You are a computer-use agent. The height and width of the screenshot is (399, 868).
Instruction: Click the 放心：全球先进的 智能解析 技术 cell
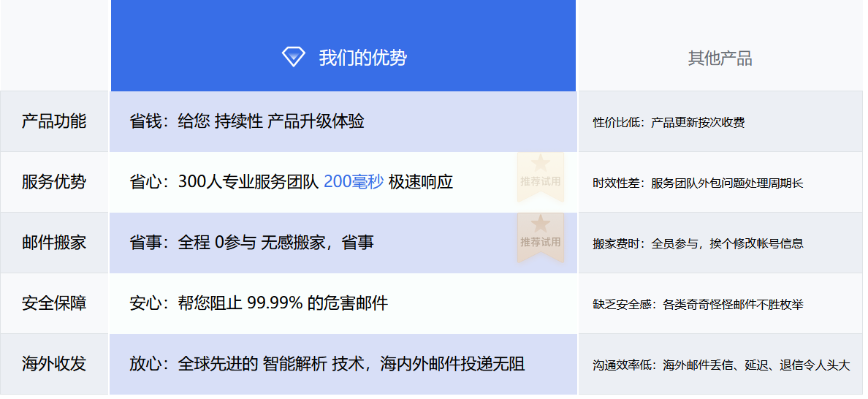[x=343, y=364]
